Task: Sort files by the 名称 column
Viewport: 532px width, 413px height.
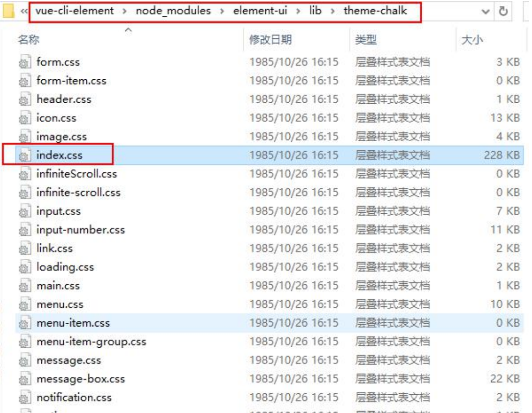Action: (28, 40)
